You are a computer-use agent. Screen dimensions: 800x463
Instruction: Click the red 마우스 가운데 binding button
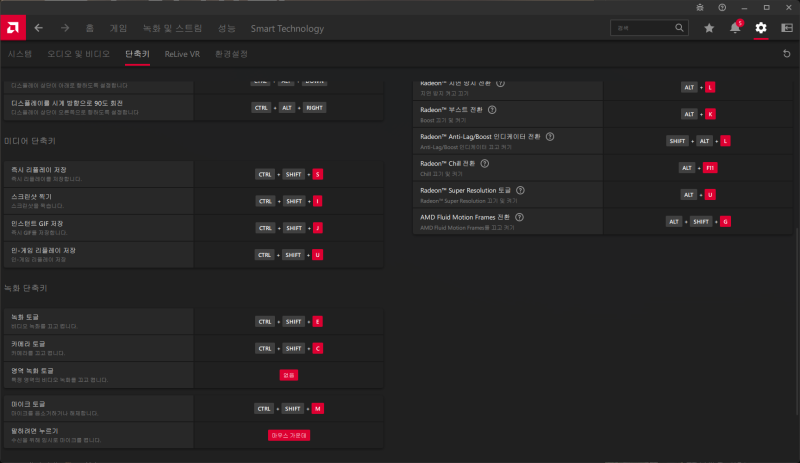tap(289, 435)
